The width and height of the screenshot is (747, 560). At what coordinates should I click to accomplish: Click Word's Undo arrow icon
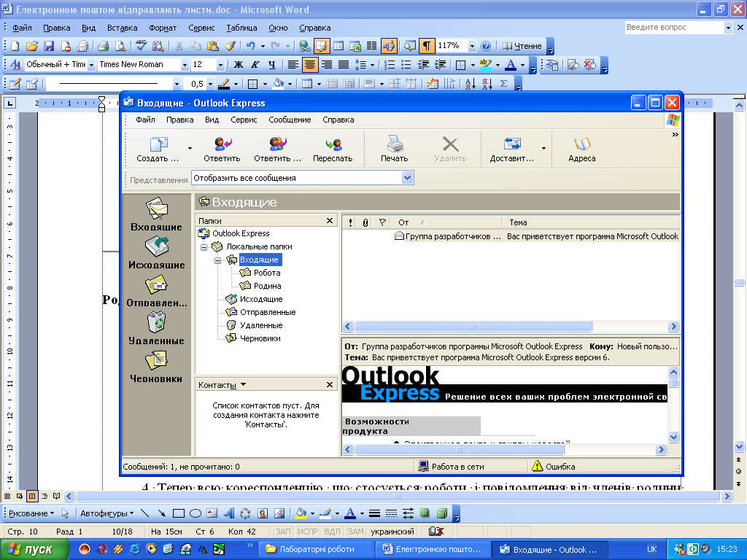tap(251, 46)
